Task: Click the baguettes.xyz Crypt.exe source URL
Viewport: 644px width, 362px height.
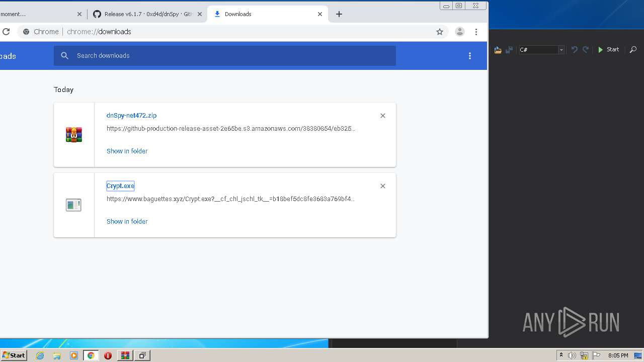Action: (230, 199)
